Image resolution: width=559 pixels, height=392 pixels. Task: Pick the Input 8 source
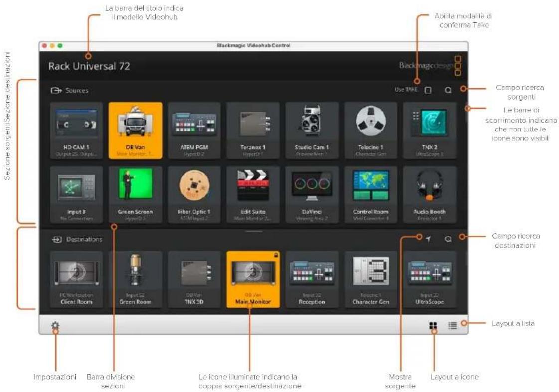(x=76, y=194)
